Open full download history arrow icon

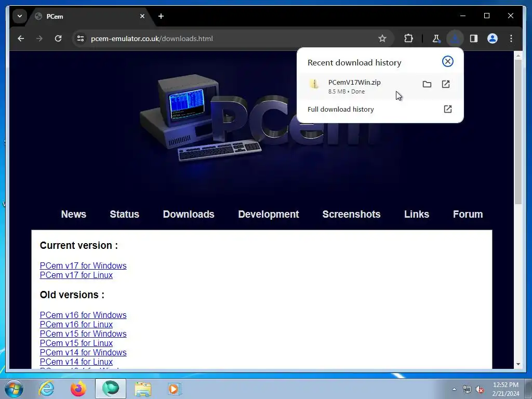pos(447,109)
